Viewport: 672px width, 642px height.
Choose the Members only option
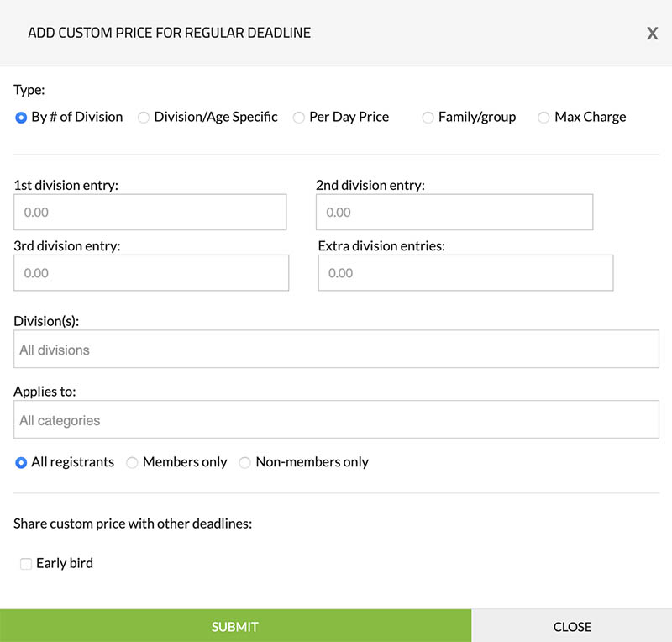pyautogui.click(x=133, y=462)
